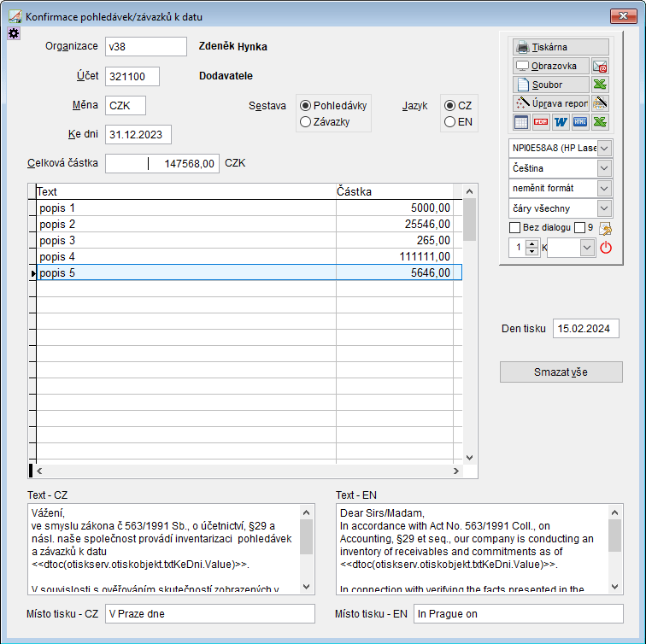Click the amount cell 111111,00
The height and width of the screenshot is (644, 646).
(395, 256)
